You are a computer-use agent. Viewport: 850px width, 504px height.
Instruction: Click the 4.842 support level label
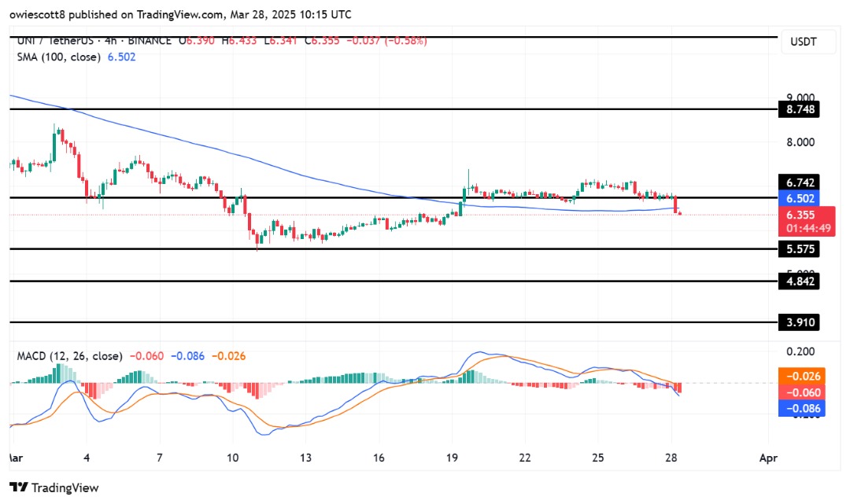point(799,281)
